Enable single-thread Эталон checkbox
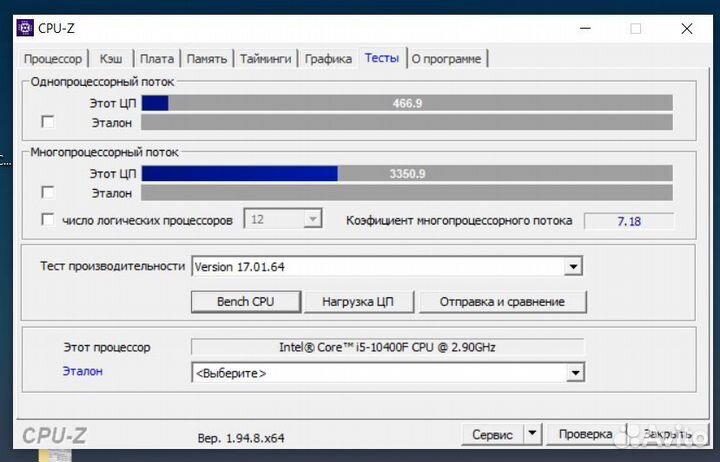Viewport: 720px width, 462px height. pyautogui.click(x=48, y=122)
